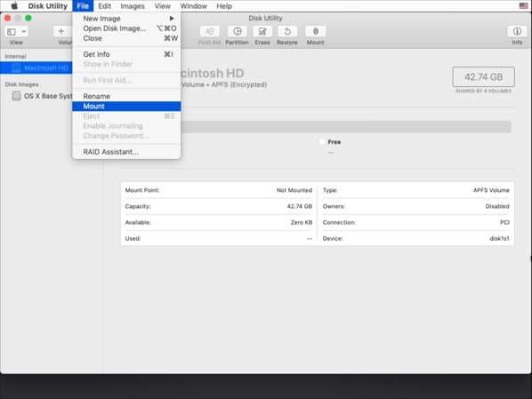
Task: Choose Open Disk Image… from File menu
Action: (126, 28)
